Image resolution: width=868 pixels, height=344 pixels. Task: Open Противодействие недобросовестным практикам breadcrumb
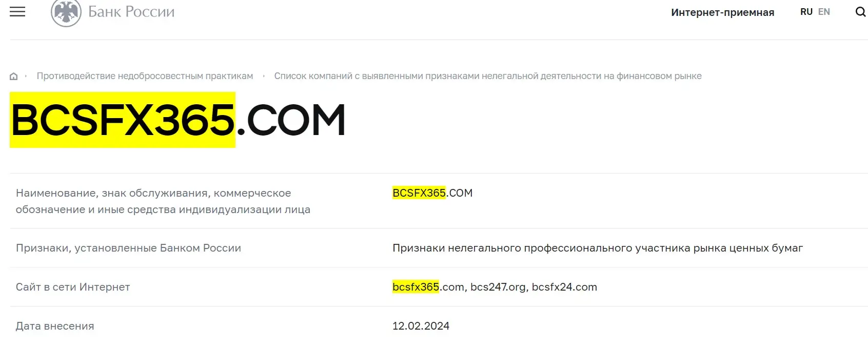(144, 75)
